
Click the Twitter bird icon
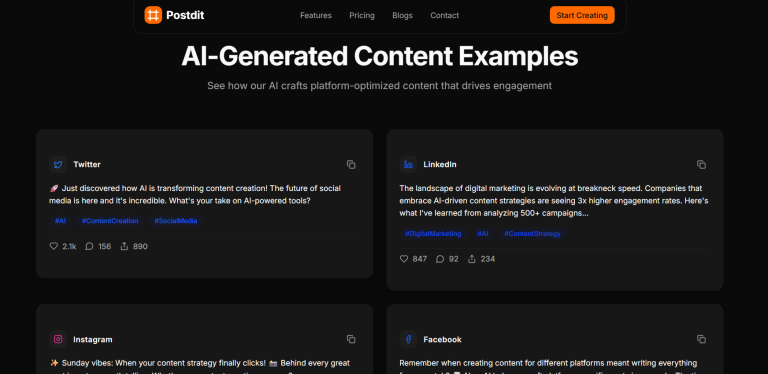pos(58,164)
